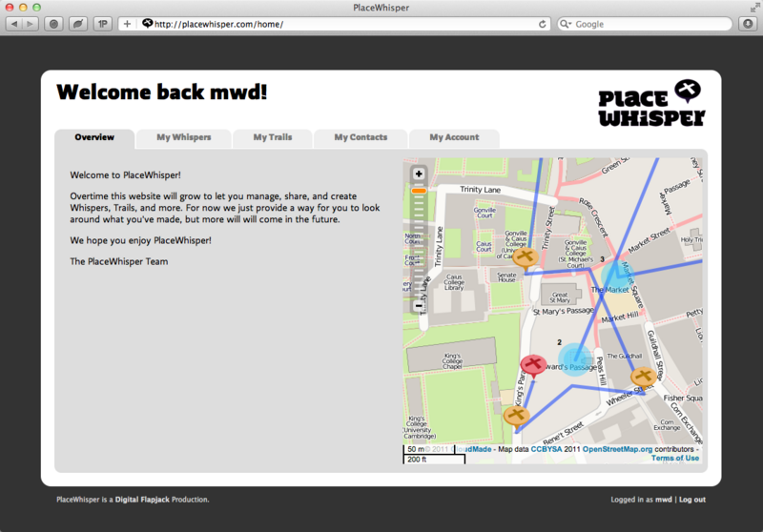The image size is (763, 532).
Task: Click the green zoom window button
Action: pos(36,8)
